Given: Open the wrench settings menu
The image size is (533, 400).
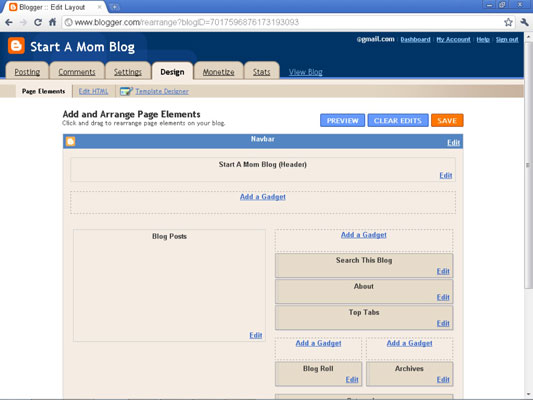Looking at the screenshot, I should (524, 22).
